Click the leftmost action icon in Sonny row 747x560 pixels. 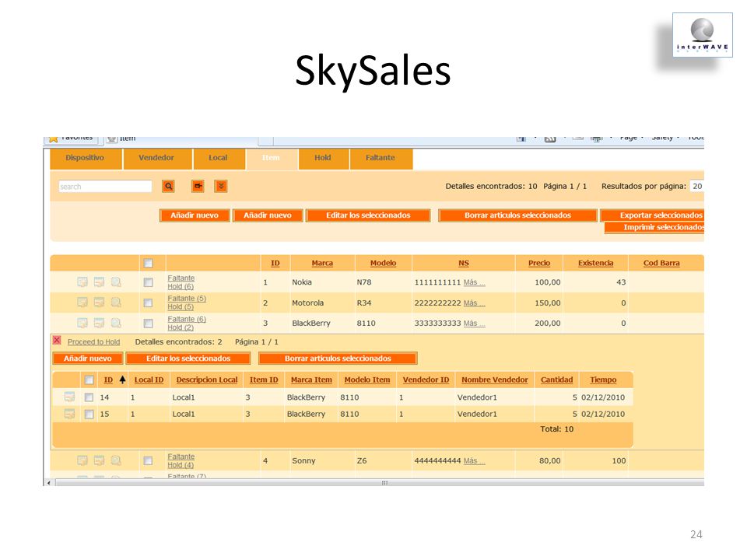pos(82,460)
